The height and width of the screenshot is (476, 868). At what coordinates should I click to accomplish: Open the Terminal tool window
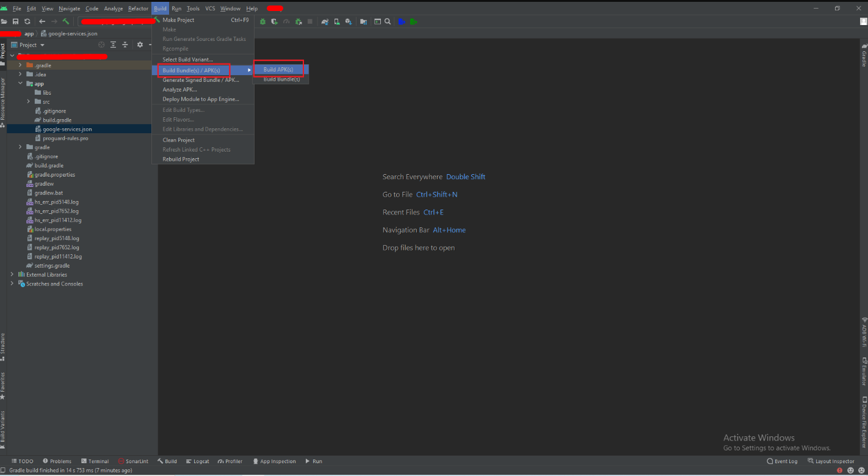coord(95,461)
